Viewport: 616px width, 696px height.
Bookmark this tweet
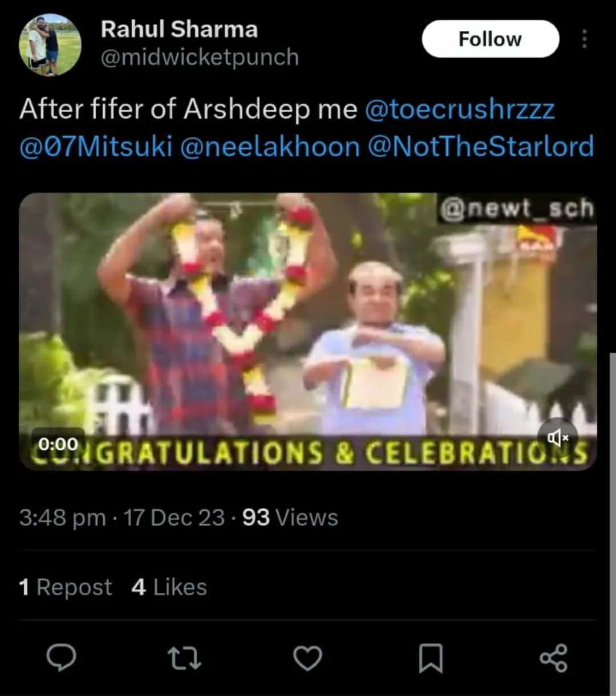[431, 658]
